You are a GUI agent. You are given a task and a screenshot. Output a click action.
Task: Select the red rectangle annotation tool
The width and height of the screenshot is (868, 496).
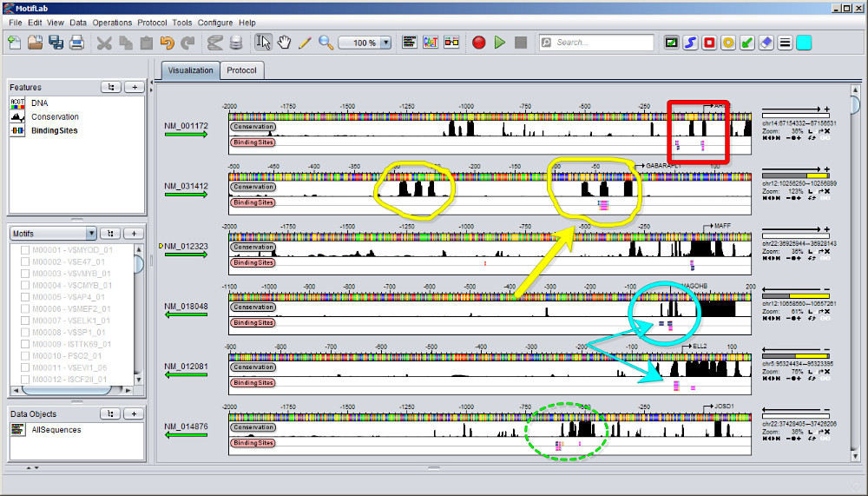pyautogui.click(x=709, y=43)
